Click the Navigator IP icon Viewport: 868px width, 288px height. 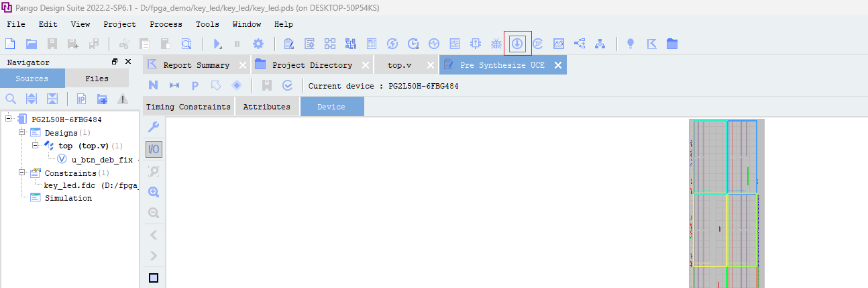coord(81,99)
